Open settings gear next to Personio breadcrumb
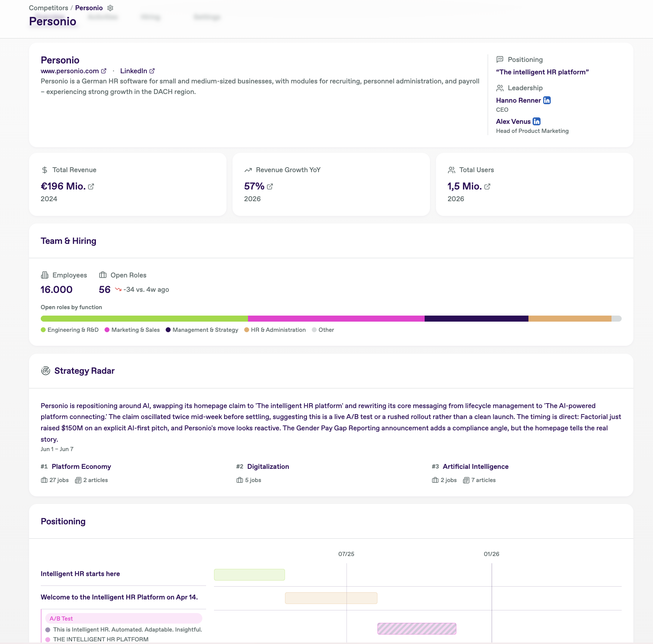The height and width of the screenshot is (644, 653). (110, 8)
